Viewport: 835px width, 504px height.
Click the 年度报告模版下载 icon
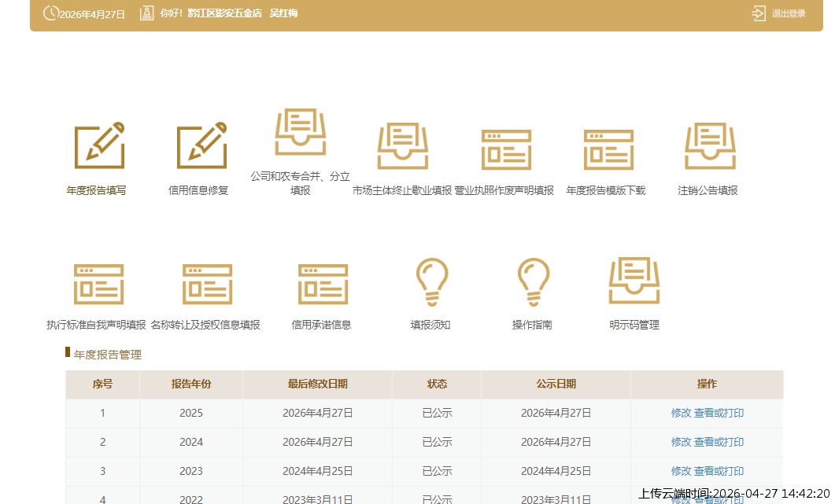608,149
